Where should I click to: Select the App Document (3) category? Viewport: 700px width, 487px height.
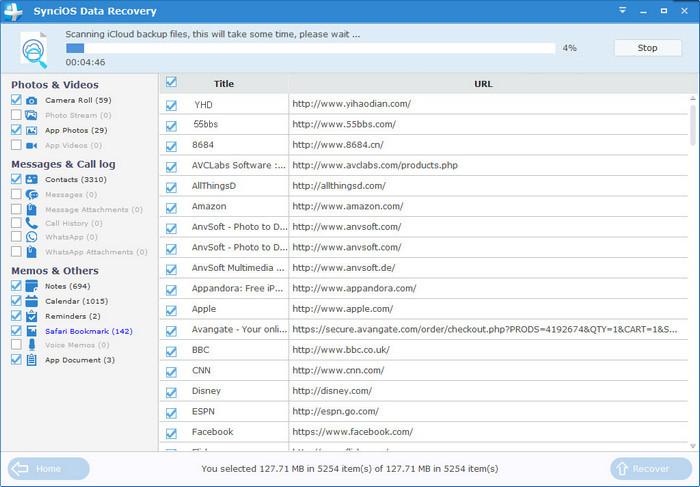tap(80, 360)
